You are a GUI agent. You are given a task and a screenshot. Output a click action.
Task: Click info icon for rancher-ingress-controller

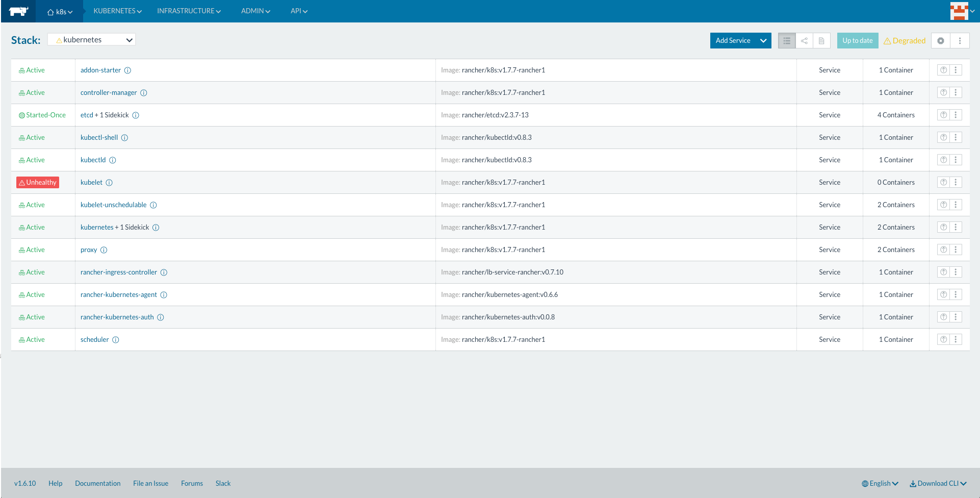164,272
